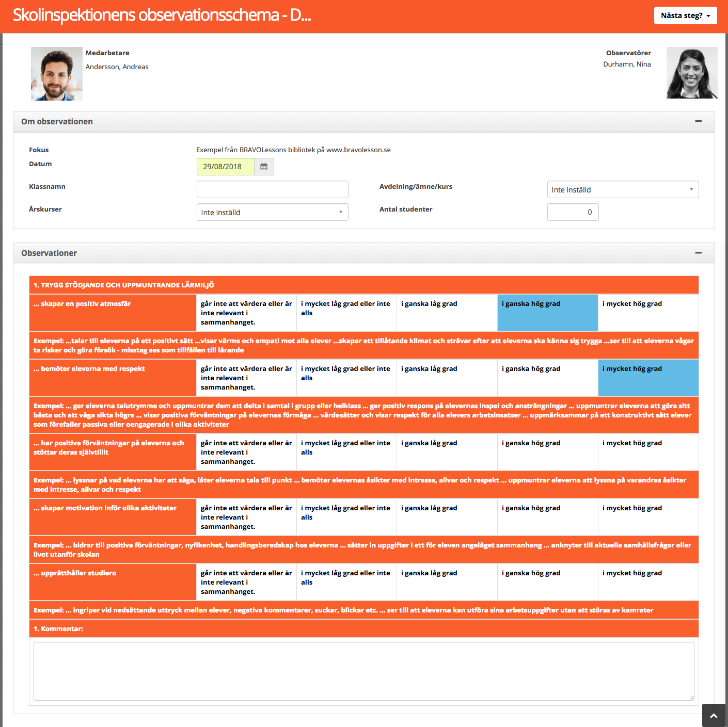Image resolution: width=728 pixels, height=727 pixels.
Task: Select 'i ganska låg grad' for skapar motivation
Action: click(x=447, y=517)
